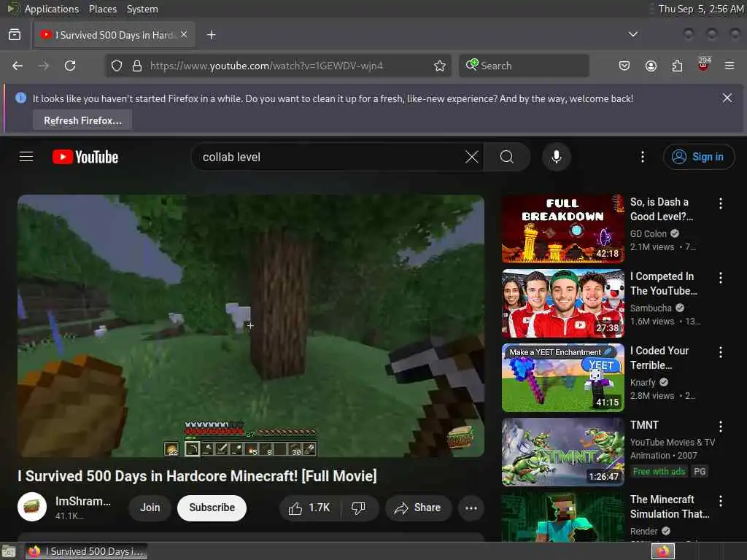Open ImShram channel avatar
Image resolution: width=747 pixels, height=560 pixels.
(x=32, y=507)
